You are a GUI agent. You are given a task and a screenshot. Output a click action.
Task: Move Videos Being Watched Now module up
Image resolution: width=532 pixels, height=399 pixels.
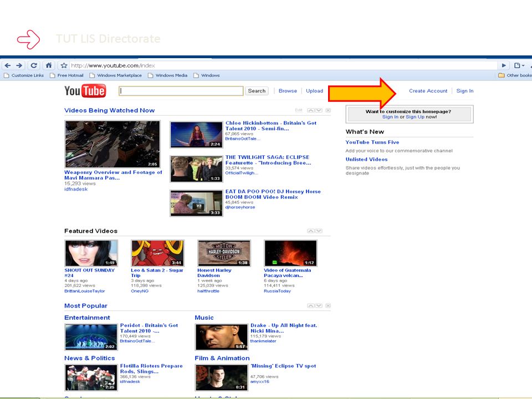[311, 110]
